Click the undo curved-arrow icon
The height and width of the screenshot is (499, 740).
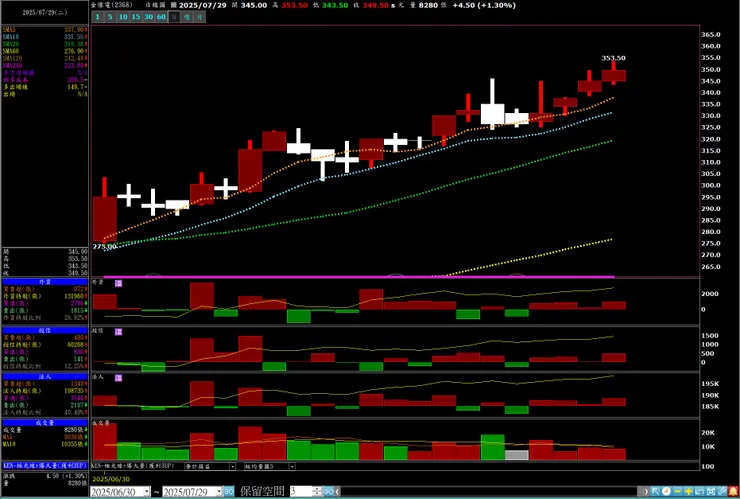pyautogui.click(x=699, y=491)
